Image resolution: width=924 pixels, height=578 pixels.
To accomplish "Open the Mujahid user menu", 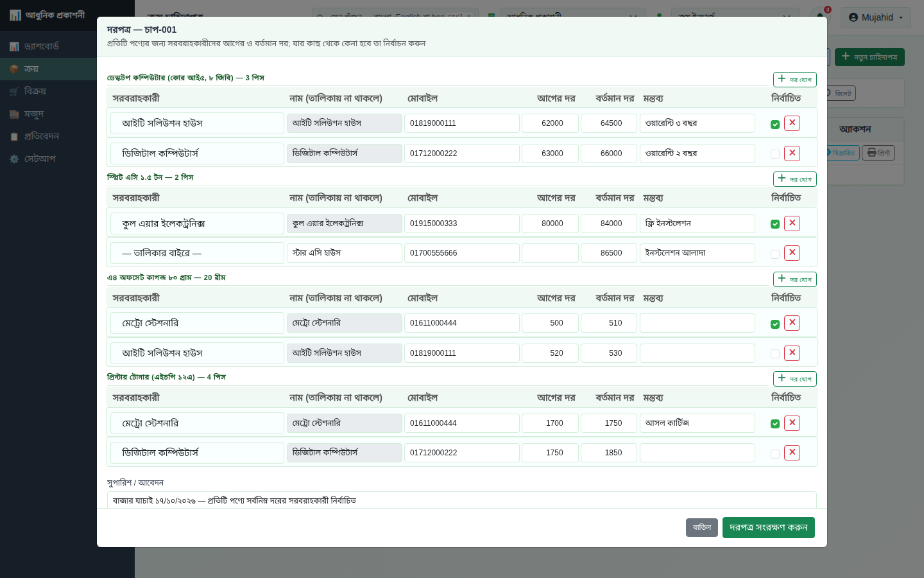I will [x=875, y=17].
